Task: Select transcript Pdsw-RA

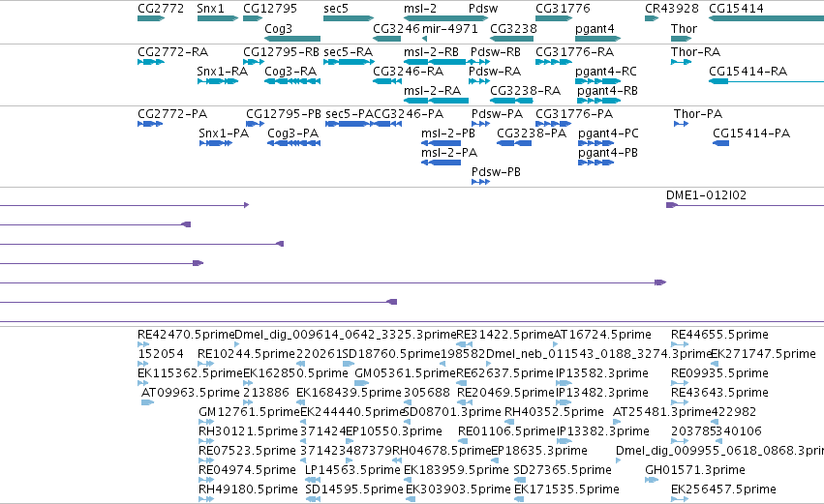Action: 478,81
